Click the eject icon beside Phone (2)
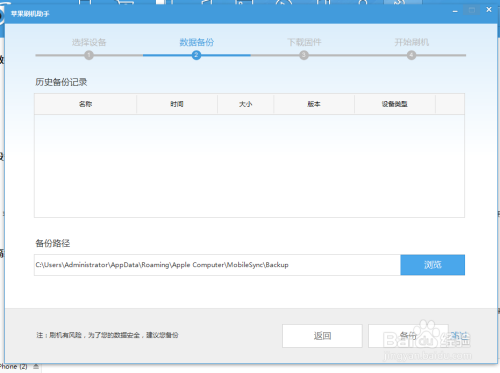 (36, 367)
